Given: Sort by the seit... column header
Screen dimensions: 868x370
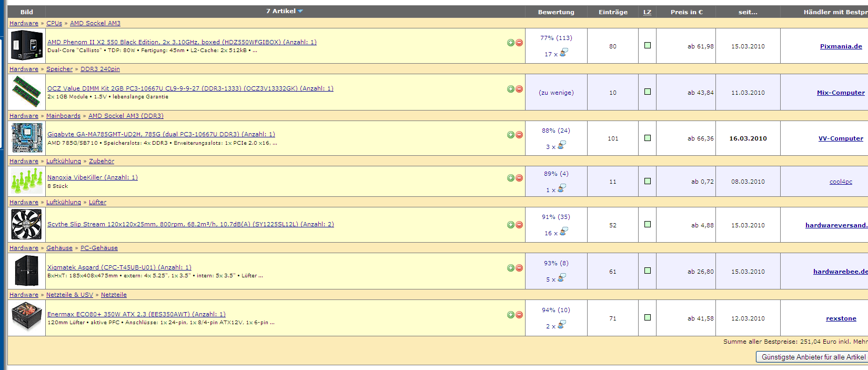Looking at the screenshot, I should pos(748,12).
